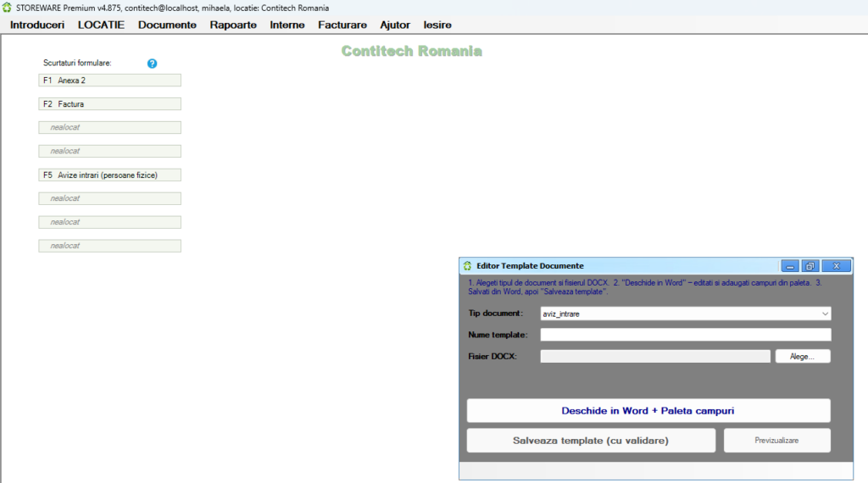Viewport: 868px width, 483px height.
Task: Open the Rapoarte menu
Action: 233,25
